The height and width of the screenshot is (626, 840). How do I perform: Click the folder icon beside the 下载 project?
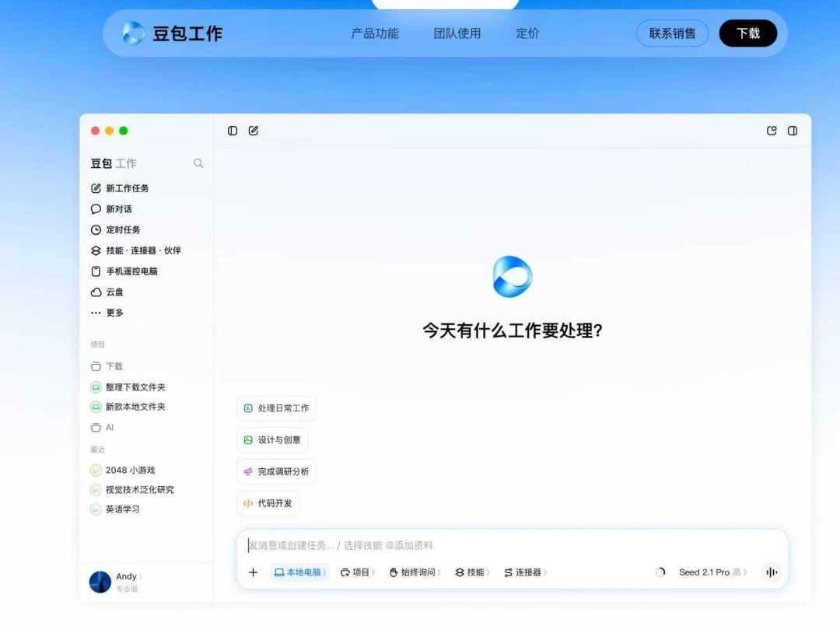(x=96, y=366)
